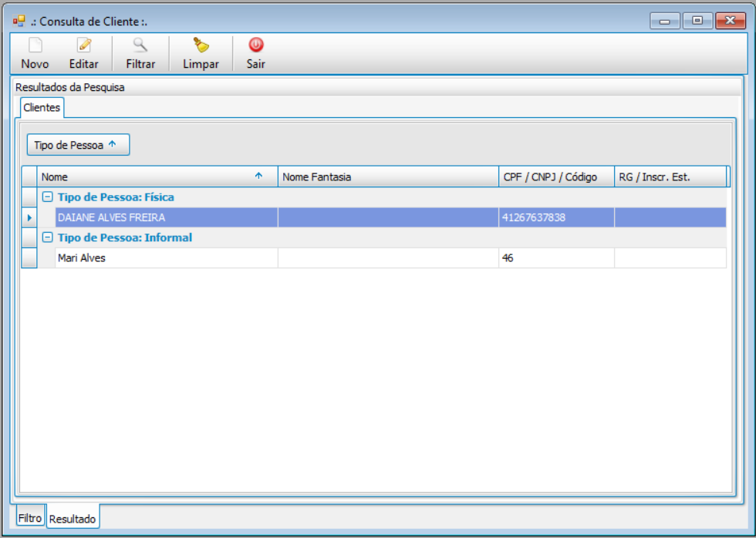Click the Filtrar magnifier icon
This screenshot has width=756, height=538.
pos(140,45)
